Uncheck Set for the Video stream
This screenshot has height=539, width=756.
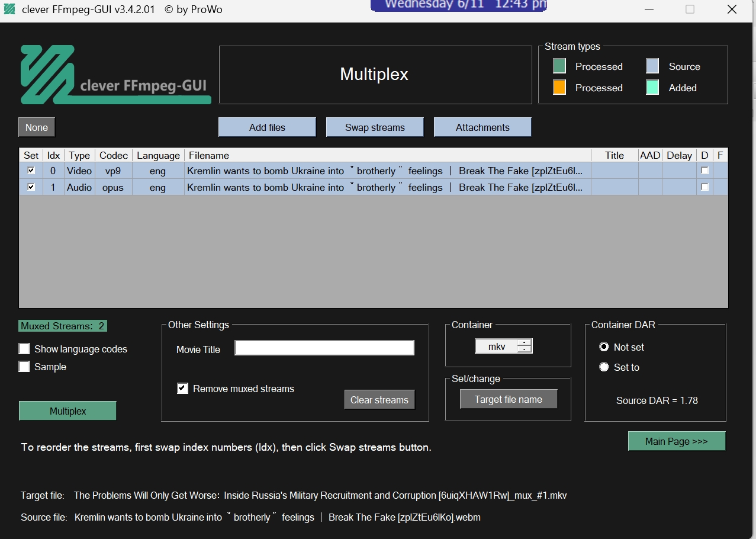point(31,171)
